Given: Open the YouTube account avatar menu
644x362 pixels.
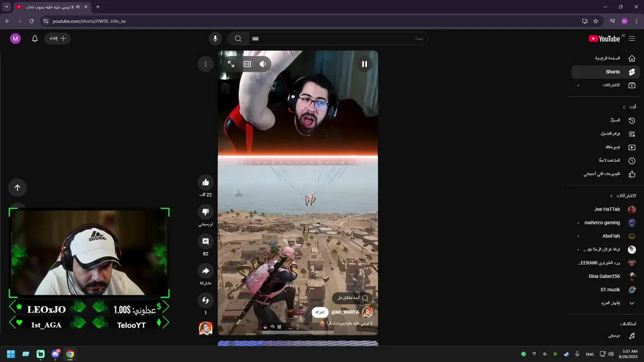Looking at the screenshot, I should point(16,39).
